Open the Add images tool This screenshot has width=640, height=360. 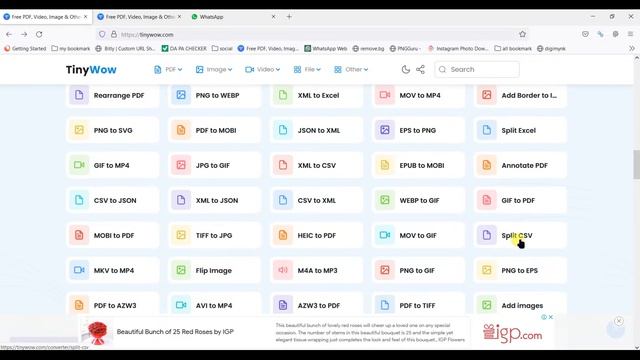click(x=520, y=304)
